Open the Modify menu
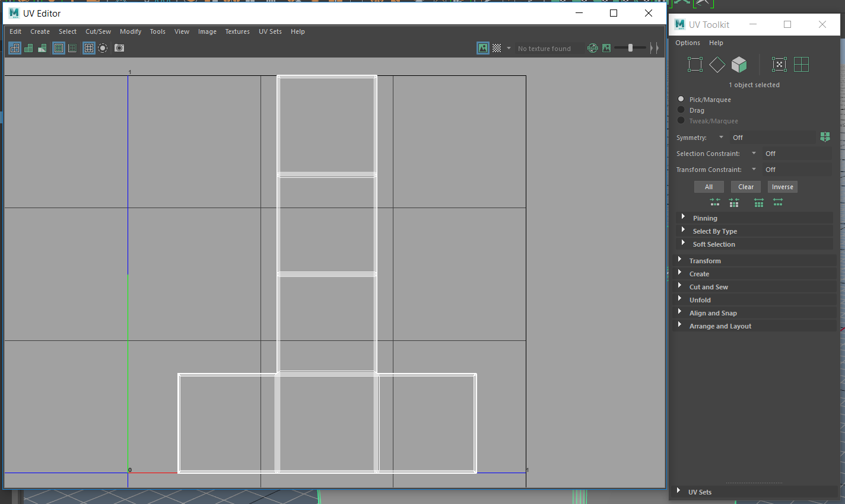The image size is (845, 504). 131,31
